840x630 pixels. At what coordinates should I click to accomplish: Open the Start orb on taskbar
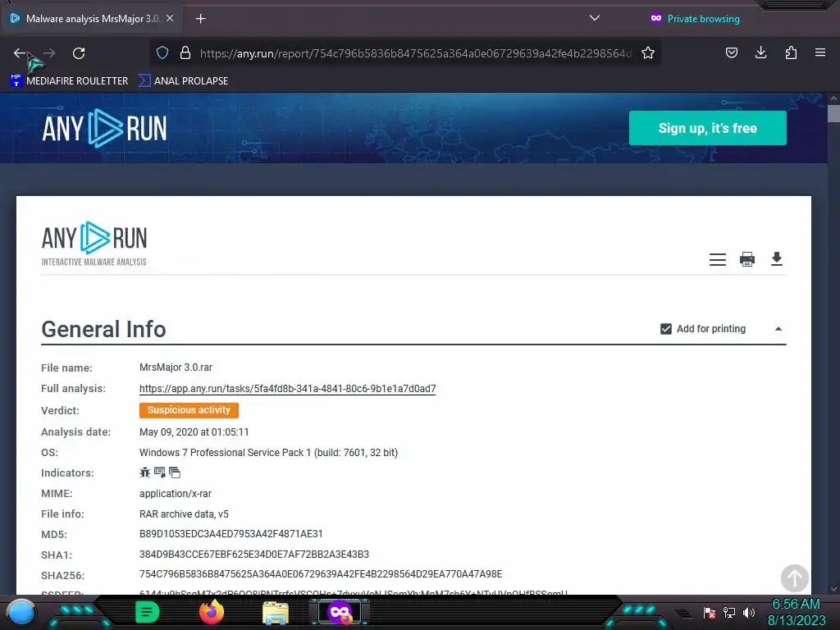point(21,612)
